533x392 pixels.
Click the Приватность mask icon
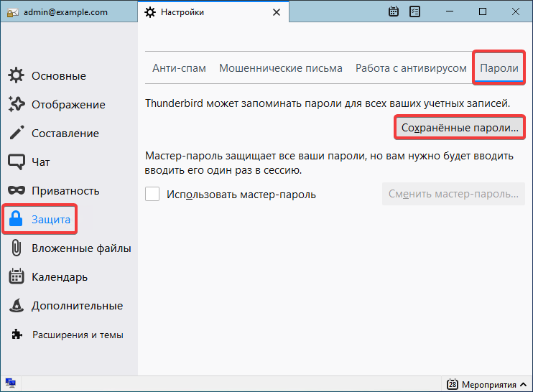click(x=17, y=191)
